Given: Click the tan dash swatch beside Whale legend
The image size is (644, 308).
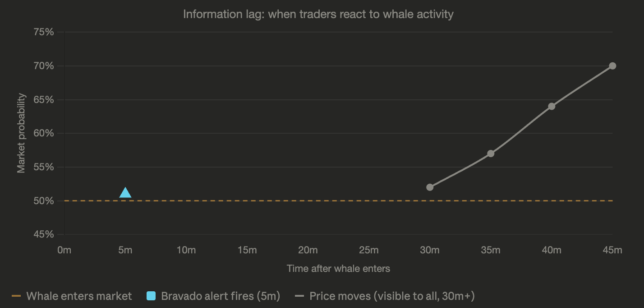Looking at the screenshot, I should tap(16, 296).
